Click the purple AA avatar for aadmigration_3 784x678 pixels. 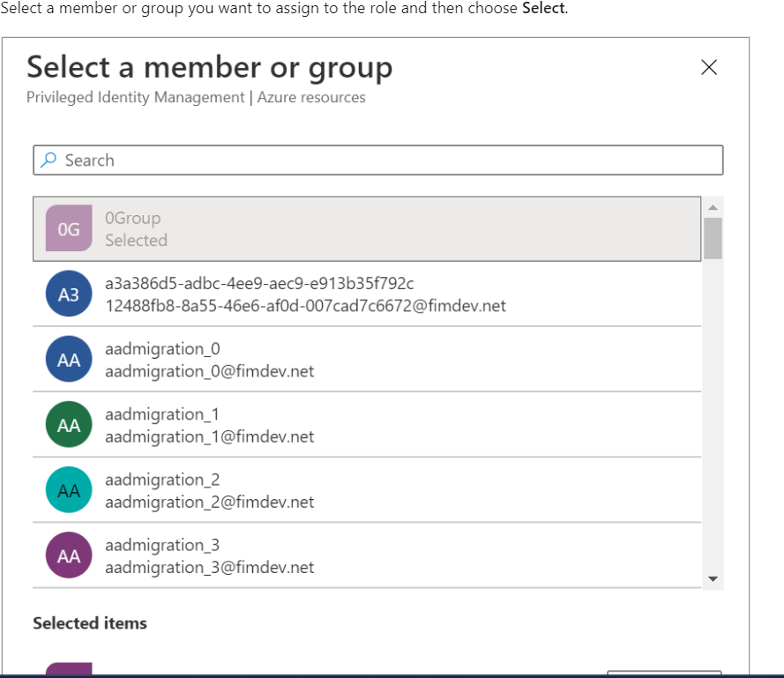tap(69, 555)
